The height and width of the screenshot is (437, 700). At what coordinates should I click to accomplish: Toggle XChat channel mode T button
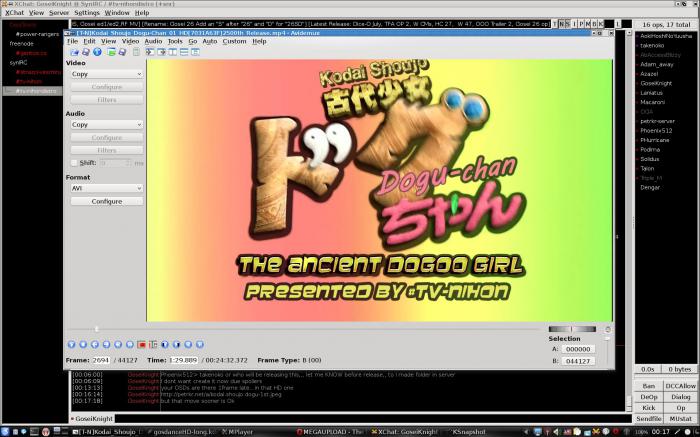555,24
